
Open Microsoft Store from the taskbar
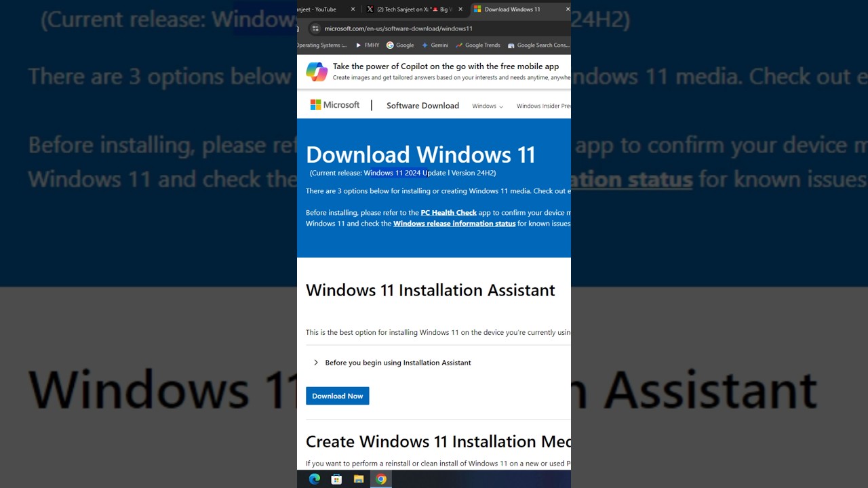click(336, 479)
